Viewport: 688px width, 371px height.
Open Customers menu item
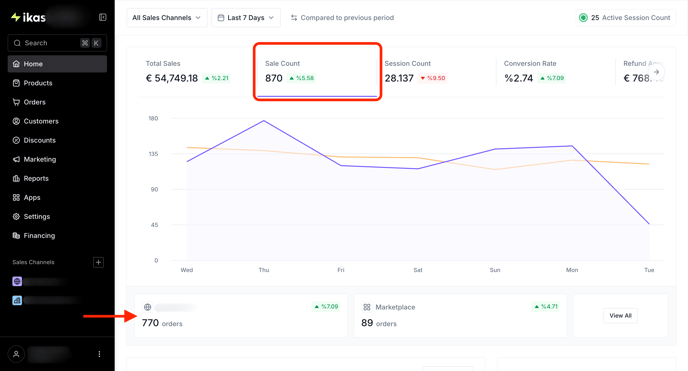[x=57, y=121]
